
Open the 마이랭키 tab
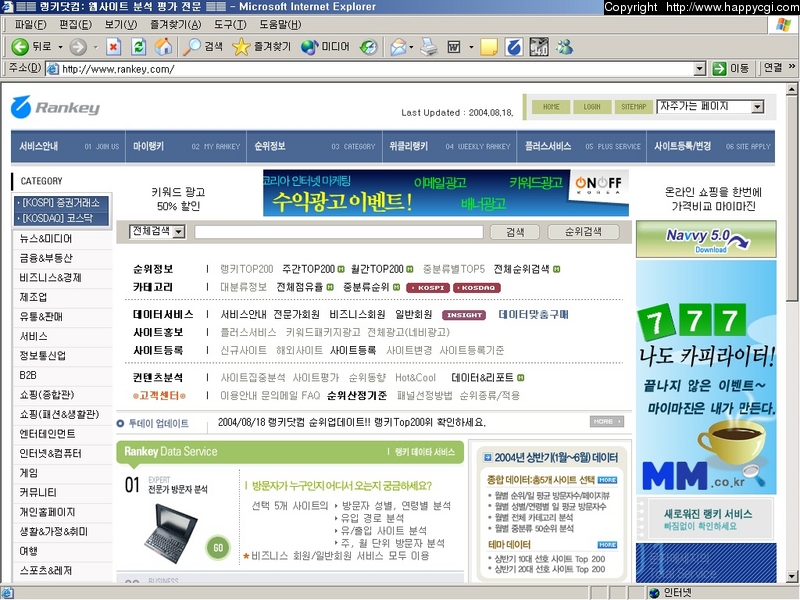point(186,146)
